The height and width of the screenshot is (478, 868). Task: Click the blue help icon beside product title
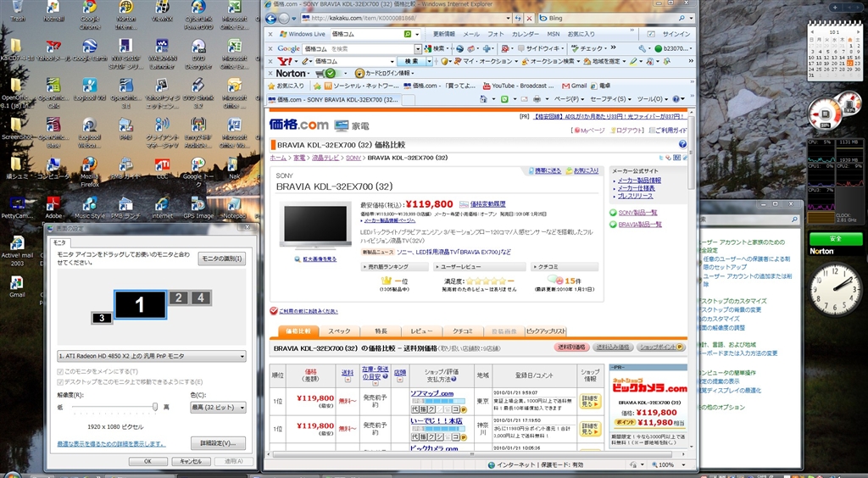(x=682, y=144)
